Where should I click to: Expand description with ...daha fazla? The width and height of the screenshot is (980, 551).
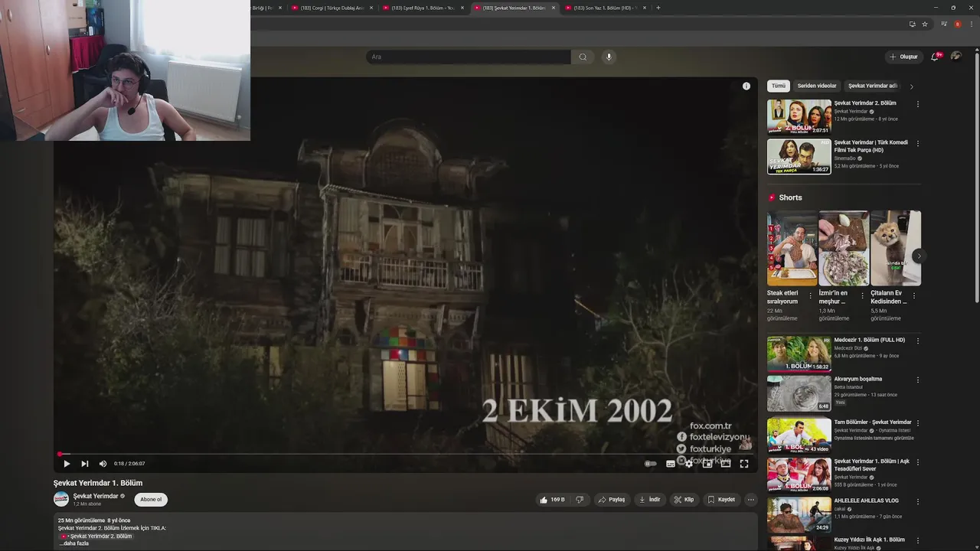click(76, 543)
